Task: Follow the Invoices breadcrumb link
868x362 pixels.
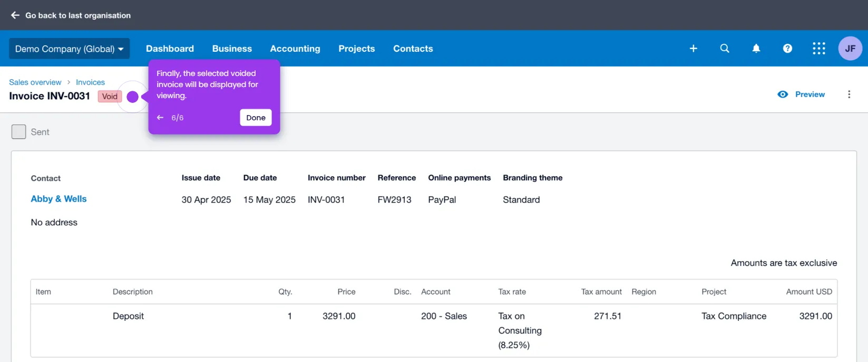Action: pyautogui.click(x=90, y=82)
